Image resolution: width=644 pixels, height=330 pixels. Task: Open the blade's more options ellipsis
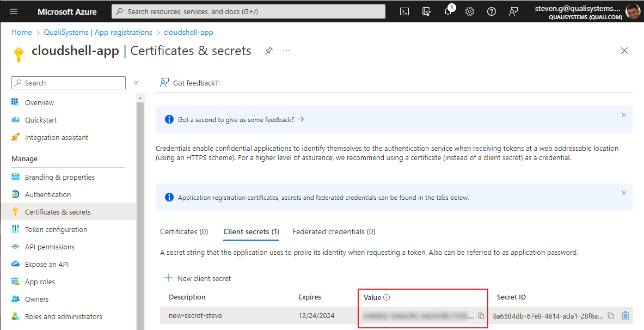[x=286, y=51]
